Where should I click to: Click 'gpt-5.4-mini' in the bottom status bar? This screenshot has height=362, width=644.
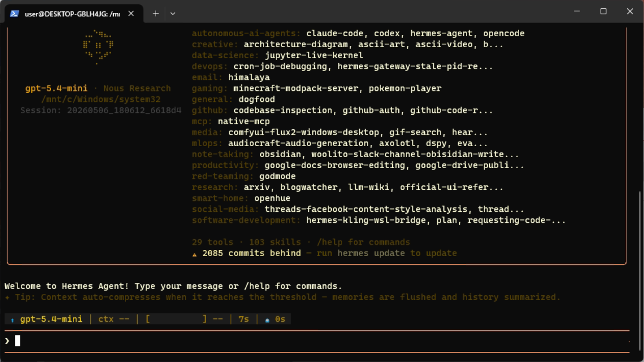51,319
